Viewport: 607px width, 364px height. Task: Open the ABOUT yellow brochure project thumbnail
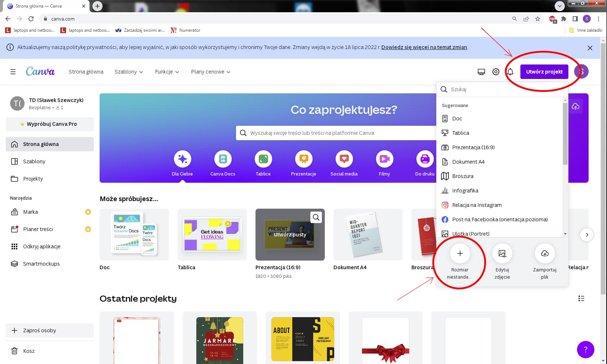(303, 338)
